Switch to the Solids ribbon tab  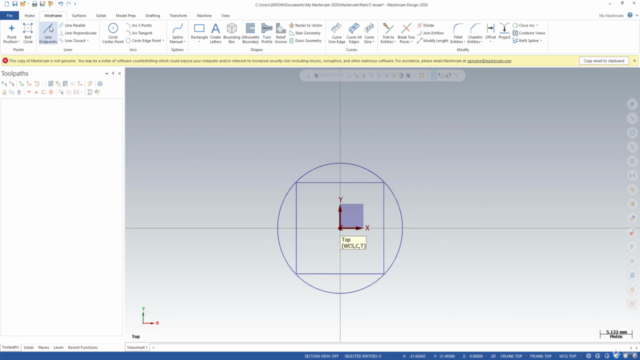click(101, 16)
